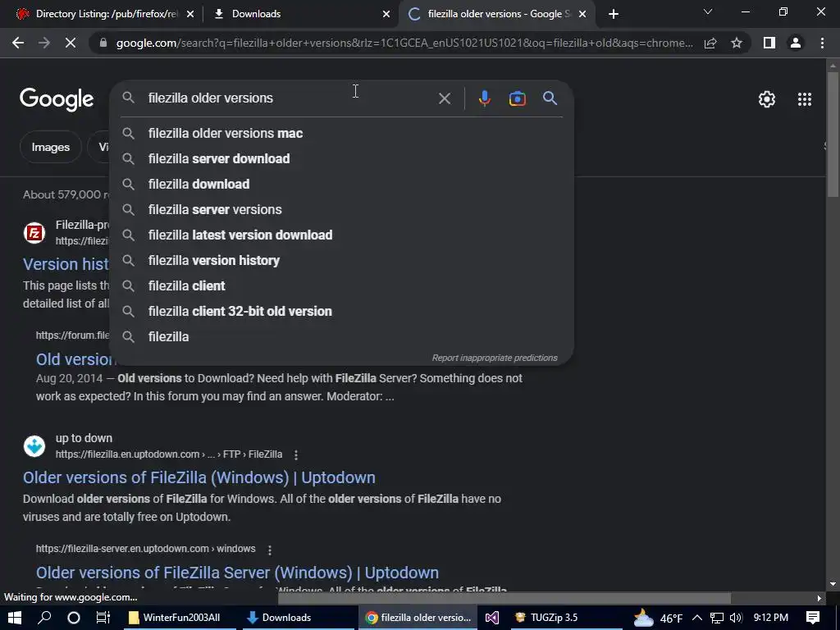This screenshot has height=630, width=840.
Task: Open Older versions of FileZilla (Windows) link
Action: click(199, 477)
